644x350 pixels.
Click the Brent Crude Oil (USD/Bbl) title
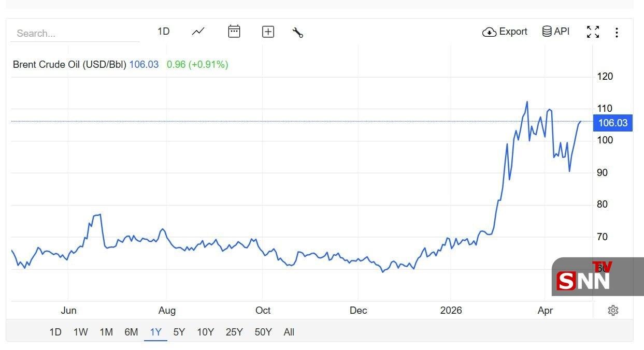[x=69, y=65]
